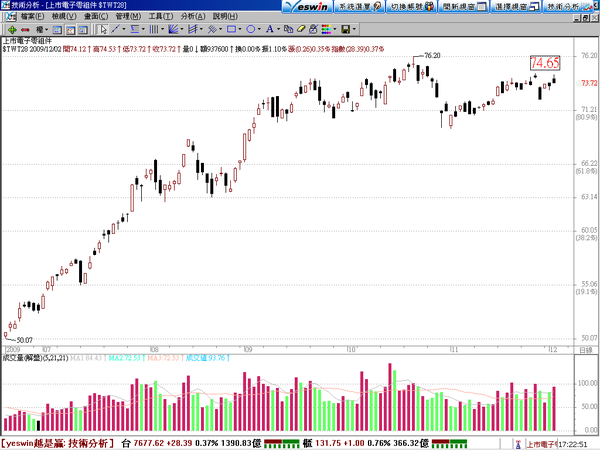Select the arrow pointer cursor tool
The image size is (600, 450).
point(103,29)
